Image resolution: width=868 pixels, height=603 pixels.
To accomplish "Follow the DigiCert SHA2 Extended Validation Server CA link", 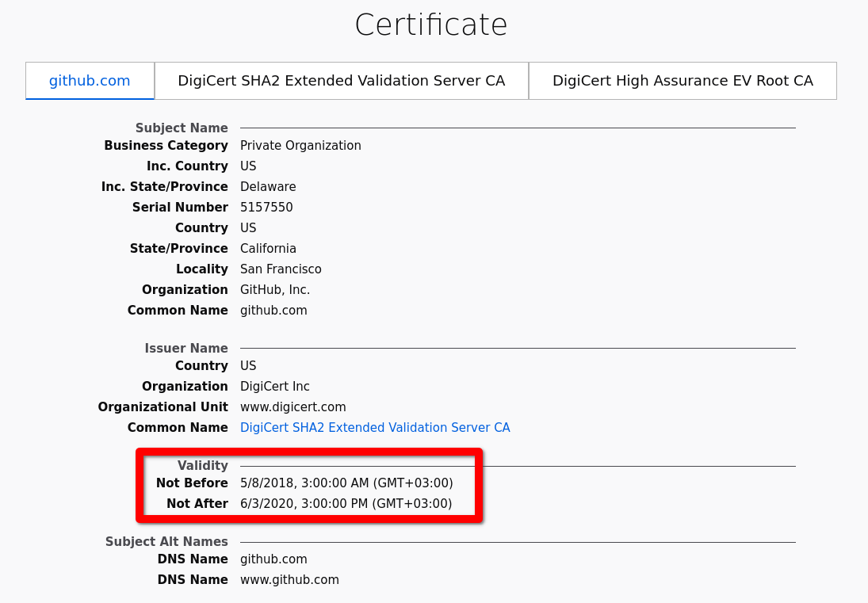I will [x=375, y=428].
